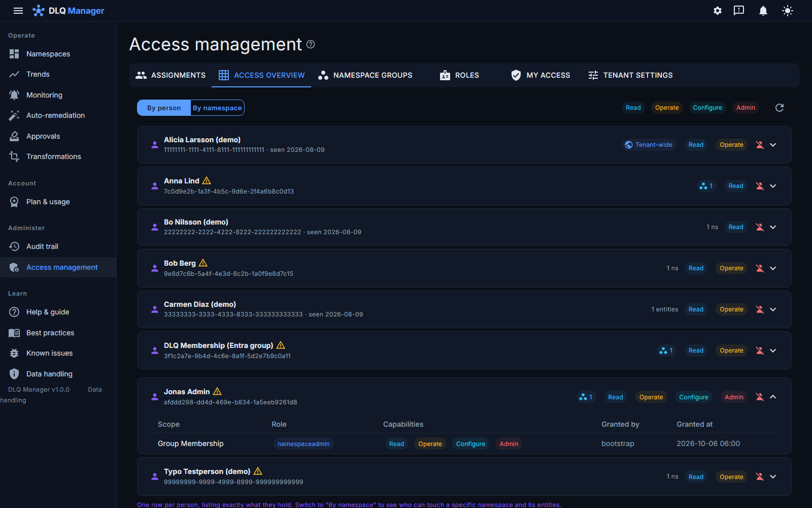Click group count badge on Jonas Admin row
Screen dimensions: 812x508
(x=586, y=397)
